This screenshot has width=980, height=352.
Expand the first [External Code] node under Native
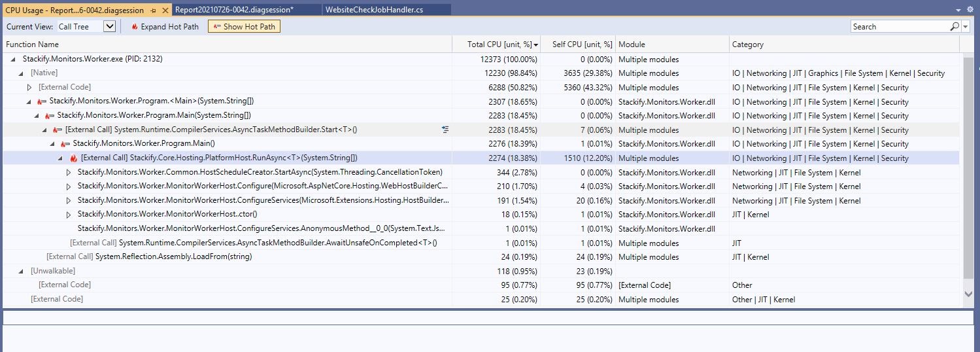[x=29, y=87]
